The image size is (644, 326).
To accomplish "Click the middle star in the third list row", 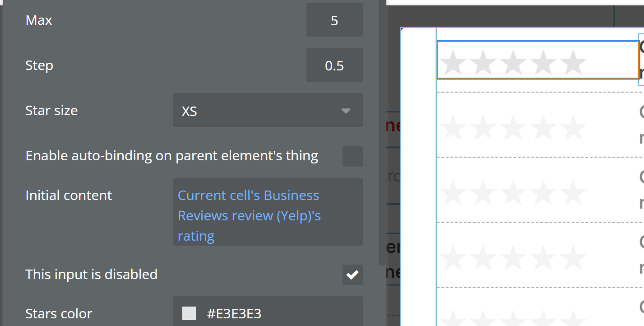I will coord(513,192).
